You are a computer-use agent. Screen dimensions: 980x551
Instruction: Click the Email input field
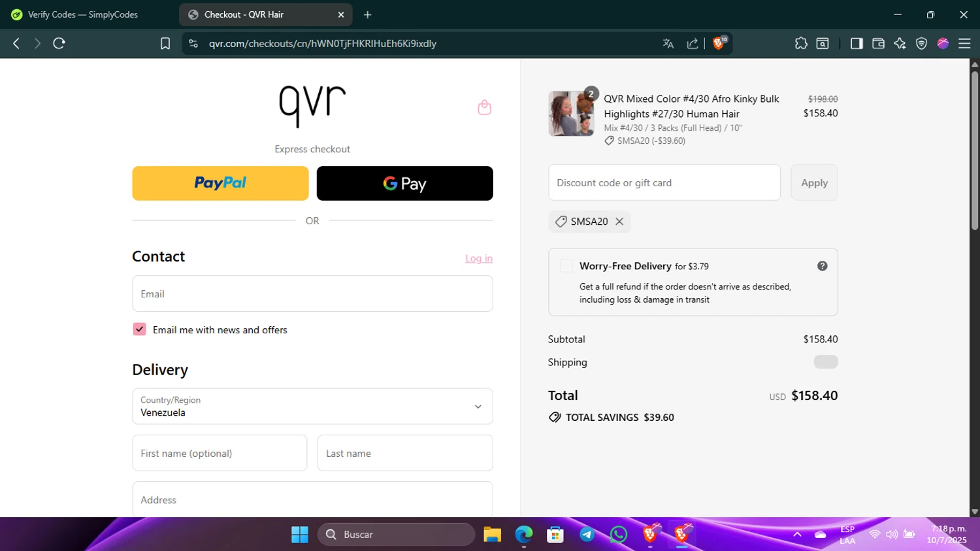coord(312,293)
